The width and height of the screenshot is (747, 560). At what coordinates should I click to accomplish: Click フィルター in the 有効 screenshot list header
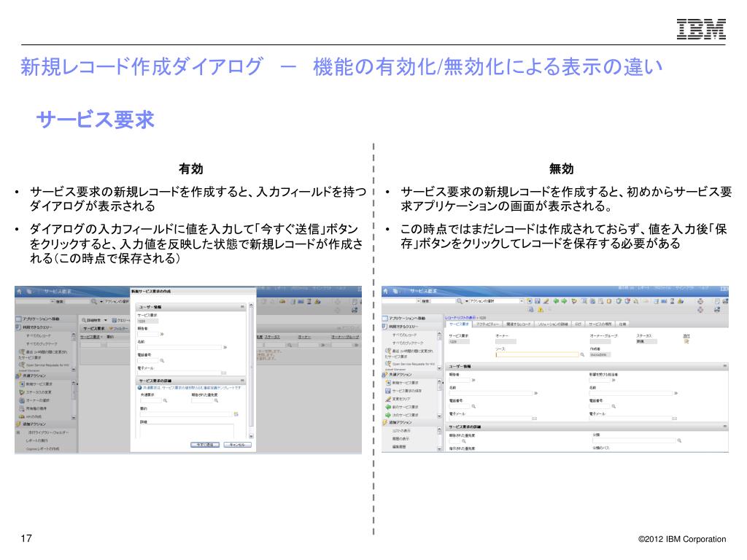(x=119, y=329)
